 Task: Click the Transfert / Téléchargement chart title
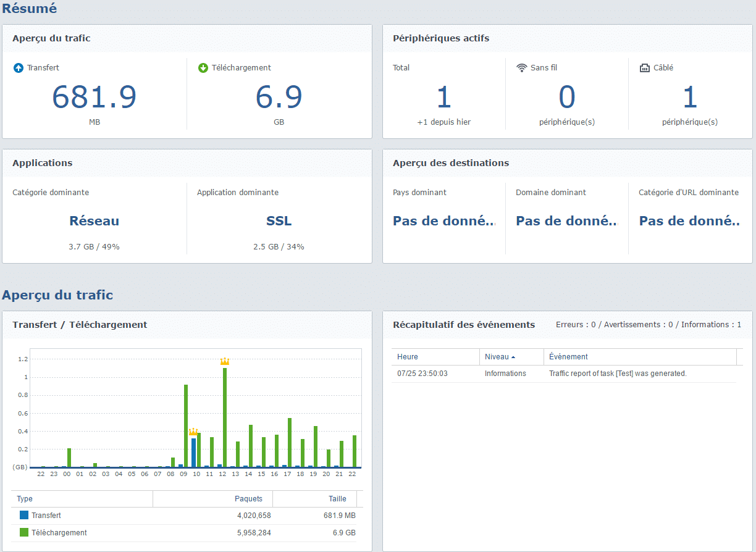pyautogui.click(x=80, y=325)
